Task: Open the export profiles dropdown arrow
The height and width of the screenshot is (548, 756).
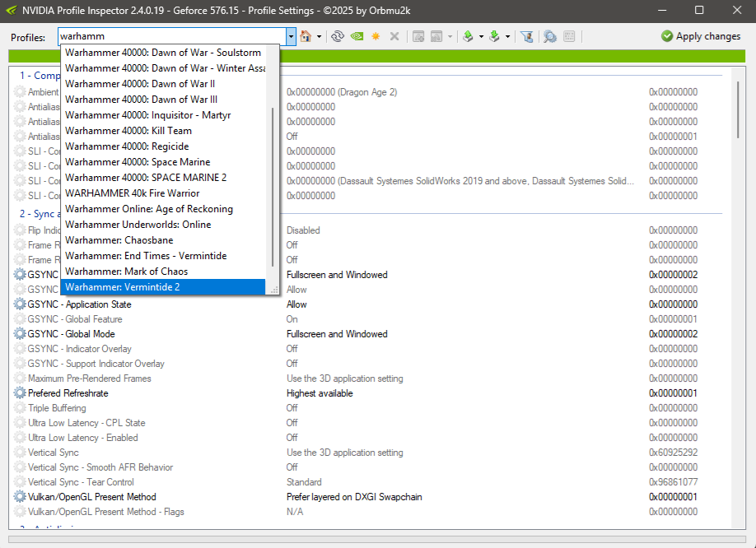Action: [481, 36]
